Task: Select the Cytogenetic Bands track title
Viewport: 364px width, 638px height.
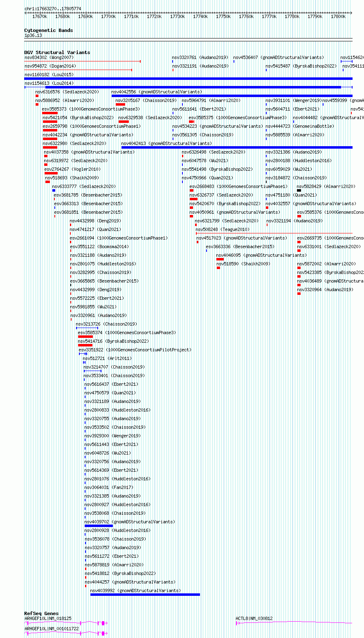Action: (x=49, y=30)
